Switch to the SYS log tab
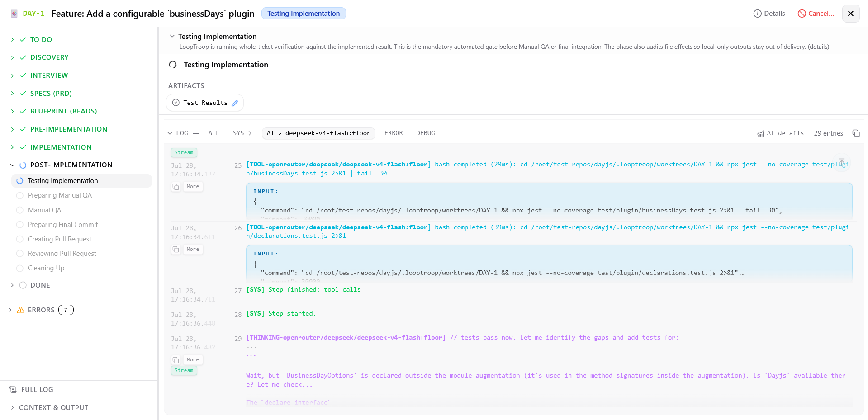This screenshot has height=420, width=868. (x=238, y=133)
